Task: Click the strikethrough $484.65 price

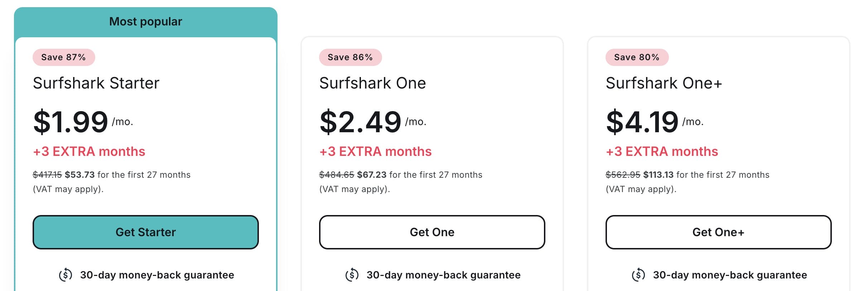Action: pyautogui.click(x=336, y=175)
